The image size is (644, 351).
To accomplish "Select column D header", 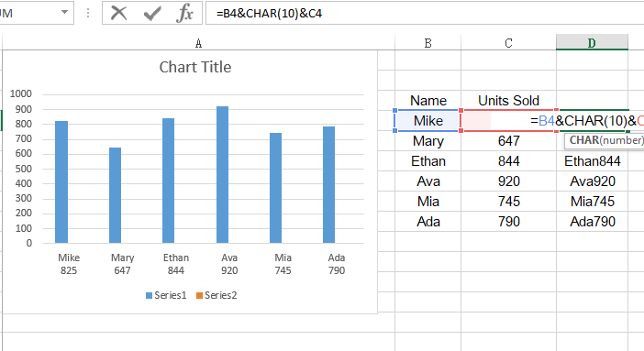I will coord(592,42).
